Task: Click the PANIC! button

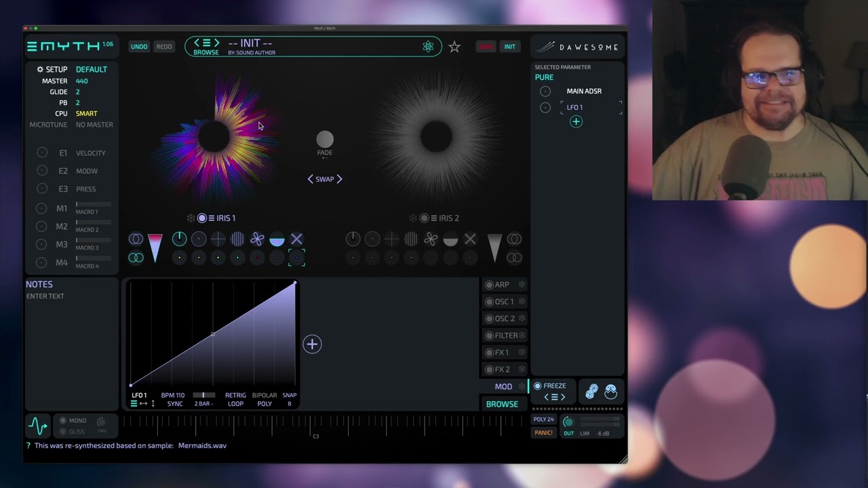Action: (544, 433)
